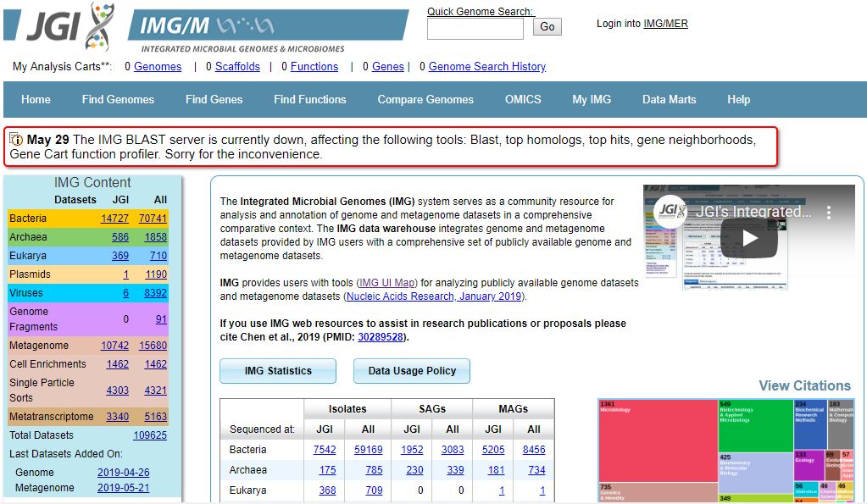Click Cell Enrichments JGI count 1462

coord(117,364)
